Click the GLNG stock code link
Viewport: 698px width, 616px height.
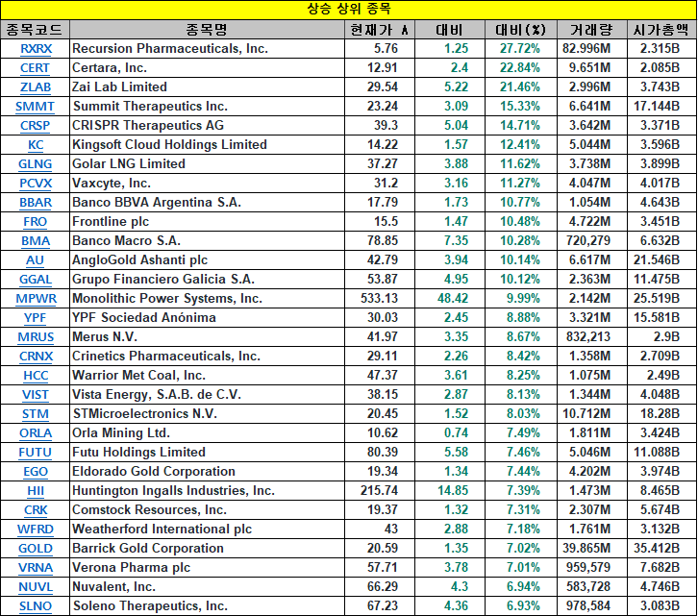36,163
